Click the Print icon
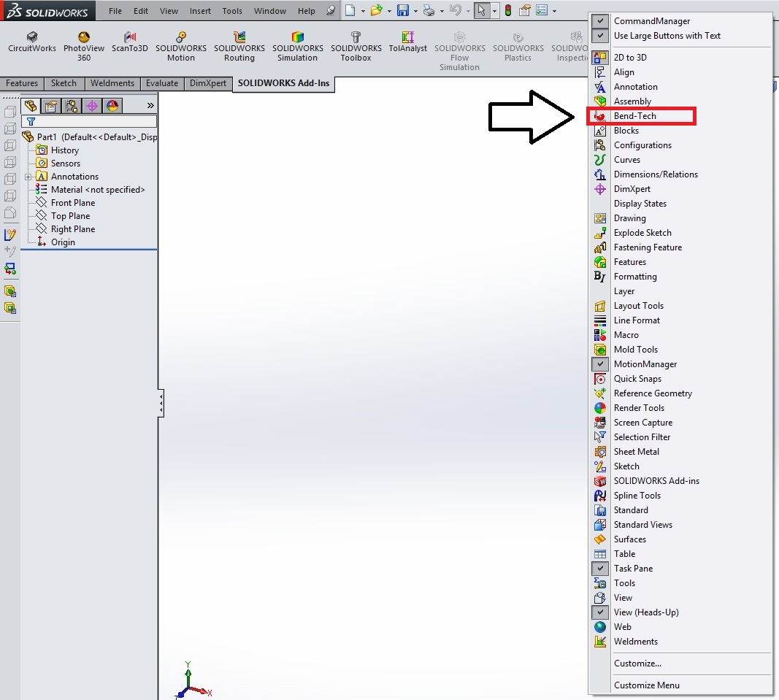 click(429, 10)
